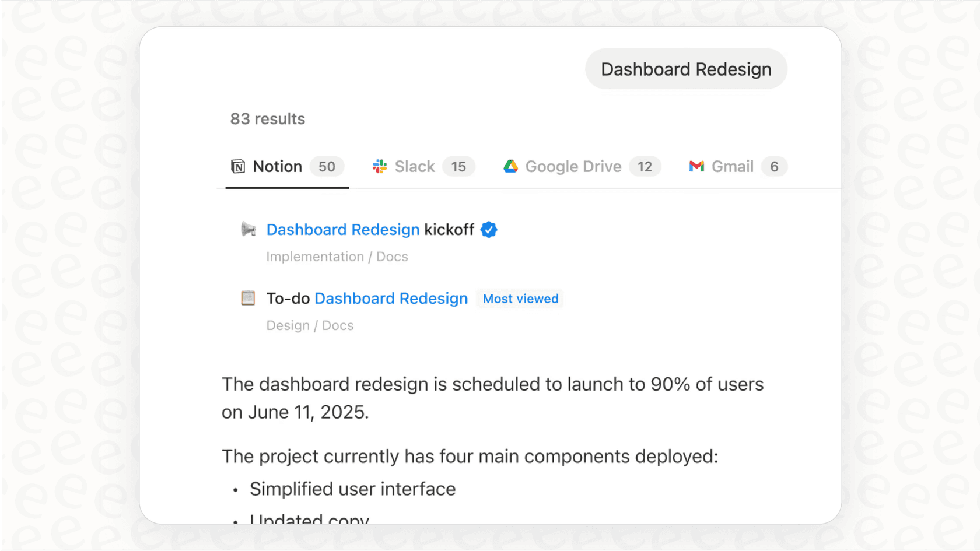The image size is (980, 551).
Task: Click the Slack icon beside the Slack tab
Action: [x=379, y=166]
